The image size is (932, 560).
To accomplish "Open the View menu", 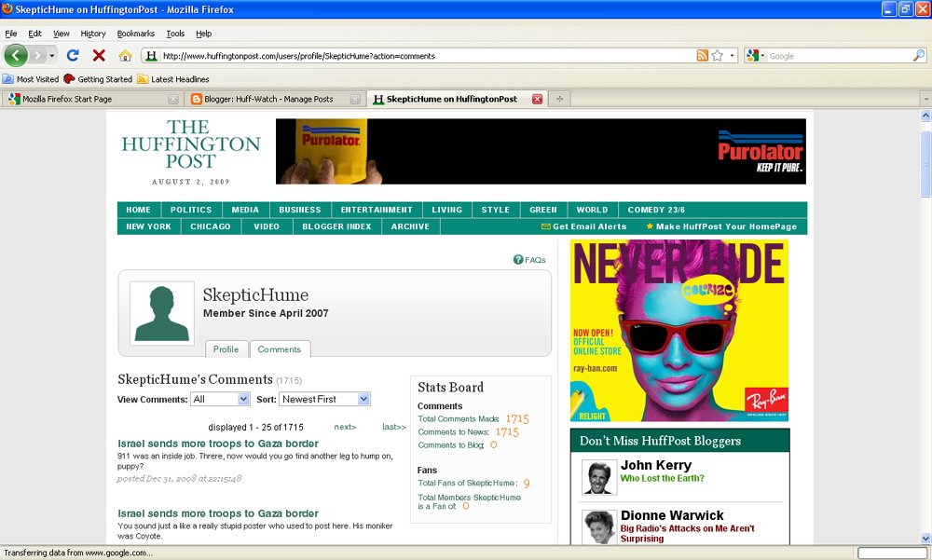I will pos(62,34).
